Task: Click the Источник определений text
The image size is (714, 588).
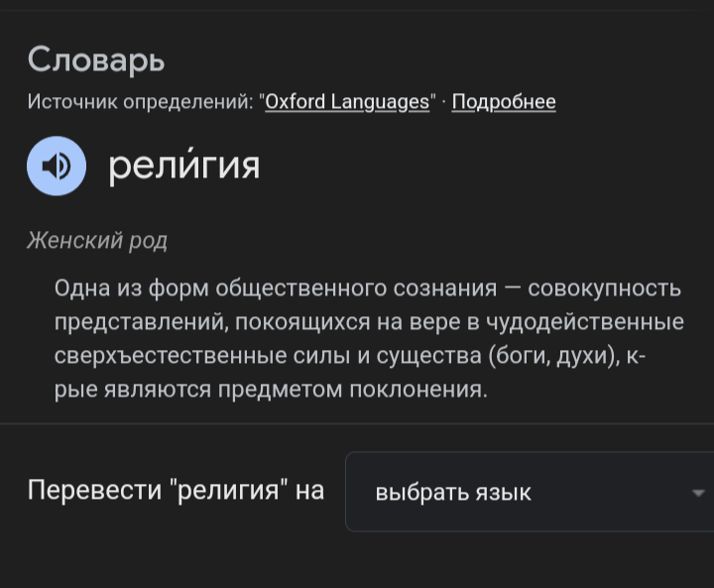Action: click(x=140, y=101)
